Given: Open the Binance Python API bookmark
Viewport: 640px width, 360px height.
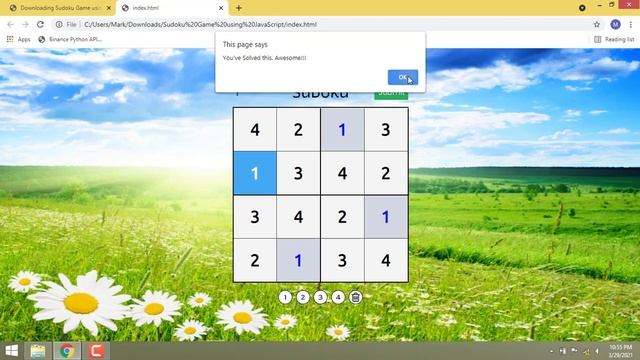Looking at the screenshot, I should tap(70, 39).
